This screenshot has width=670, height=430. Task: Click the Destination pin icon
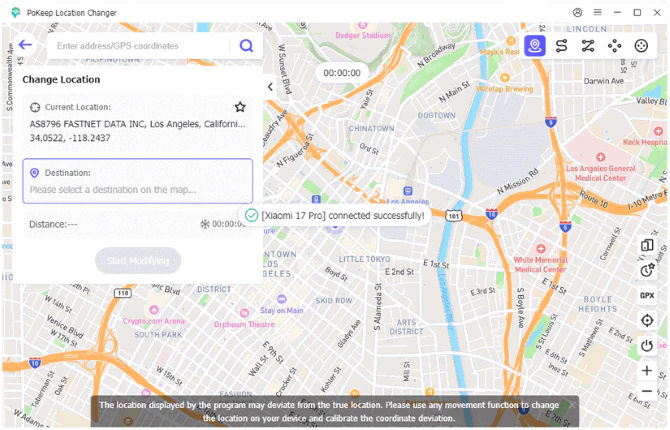(x=35, y=173)
